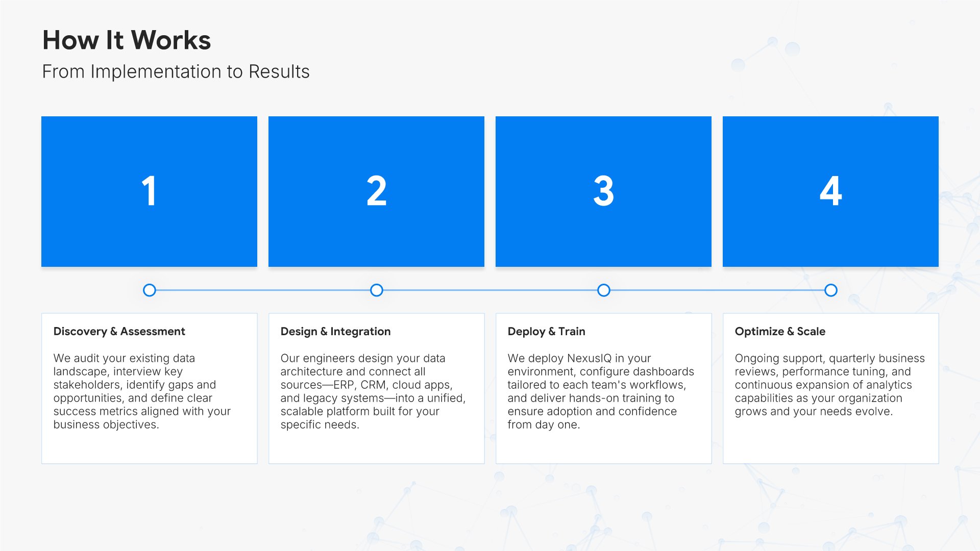Click fourth timeline circle marker
The width and height of the screenshot is (980, 551).
830,290
